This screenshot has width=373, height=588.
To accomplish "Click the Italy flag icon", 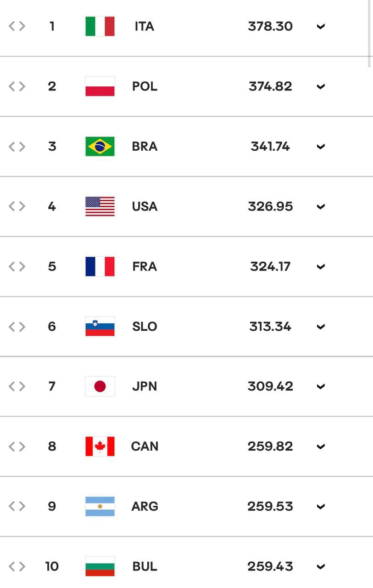I will pyautogui.click(x=100, y=26).
